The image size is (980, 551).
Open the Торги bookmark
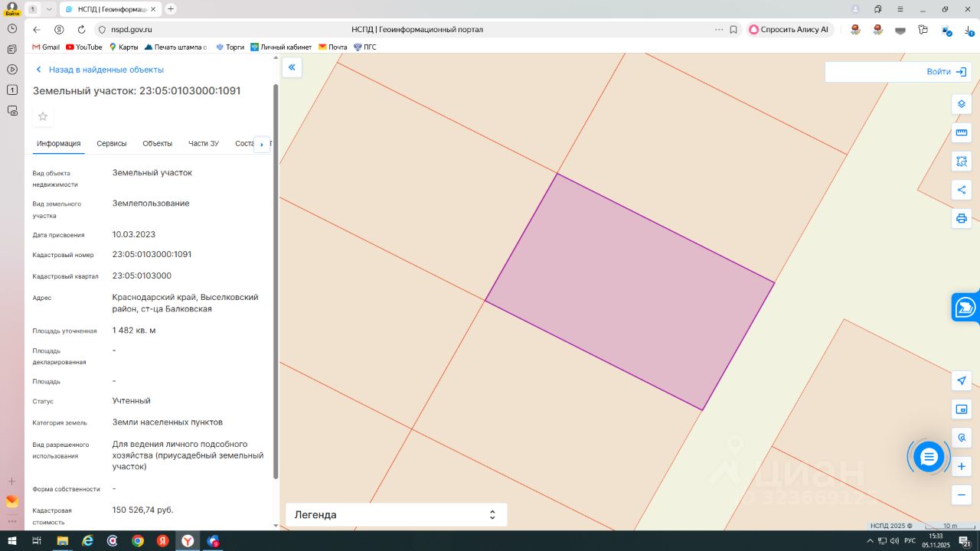pos(230,47)
